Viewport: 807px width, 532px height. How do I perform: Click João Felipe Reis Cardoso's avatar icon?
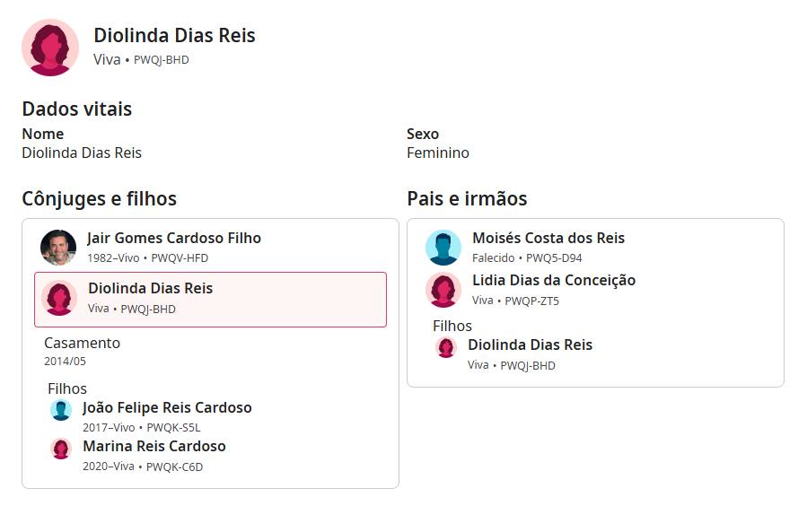61,411
